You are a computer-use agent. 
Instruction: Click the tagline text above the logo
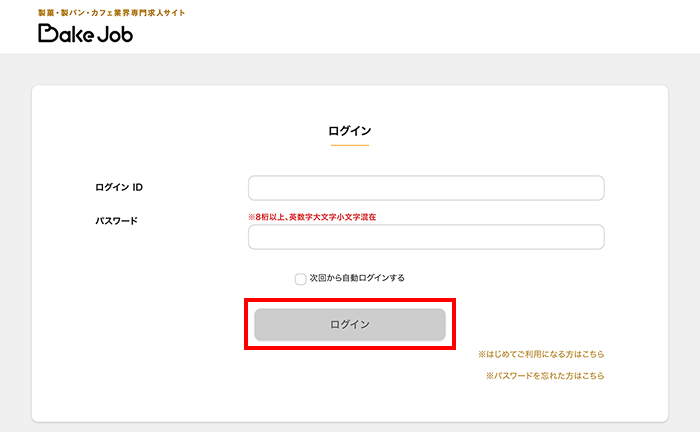(x=111, y=13)
